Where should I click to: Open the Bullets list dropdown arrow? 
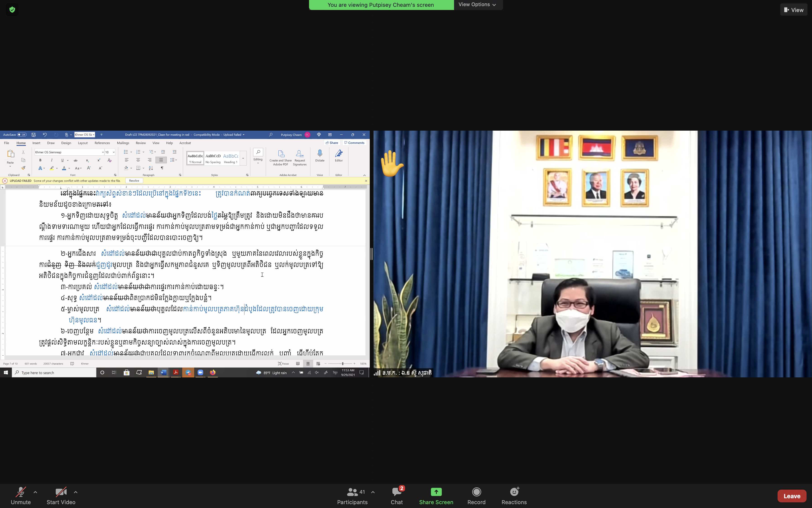tap(131, 152)
